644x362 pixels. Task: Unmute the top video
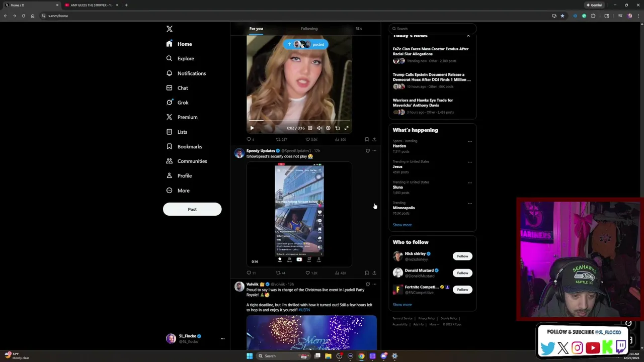(319, 128)
